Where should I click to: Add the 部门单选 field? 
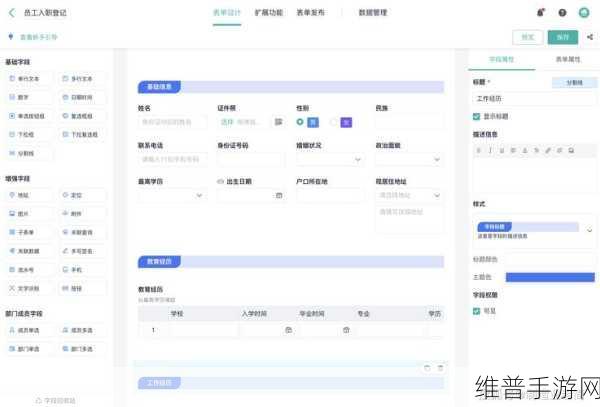click(x=28, y=349)
